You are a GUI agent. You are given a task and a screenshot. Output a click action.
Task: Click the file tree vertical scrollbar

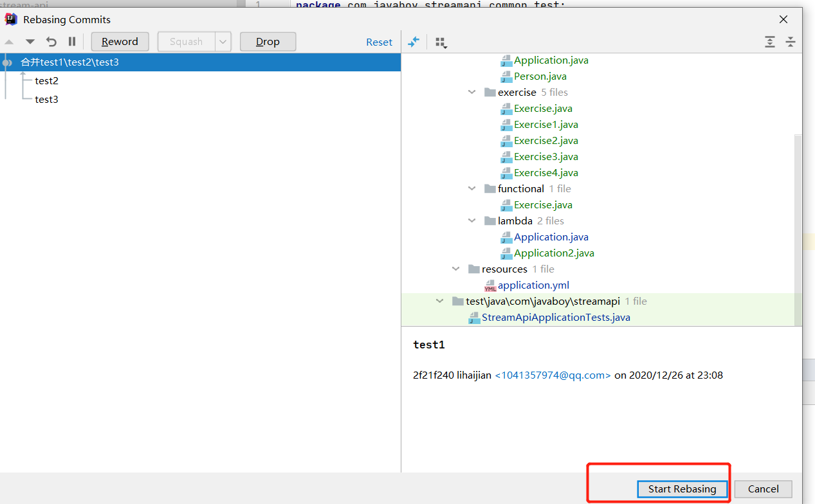pos(798,230)
